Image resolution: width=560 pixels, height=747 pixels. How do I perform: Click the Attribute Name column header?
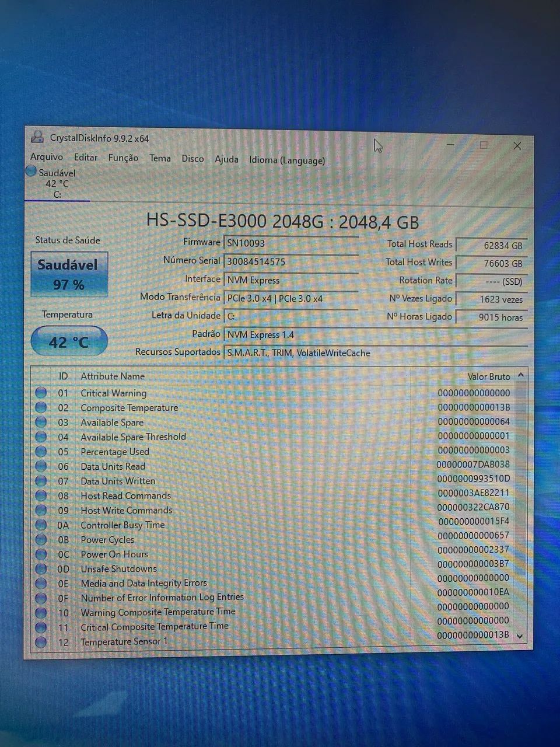point(113,376)
